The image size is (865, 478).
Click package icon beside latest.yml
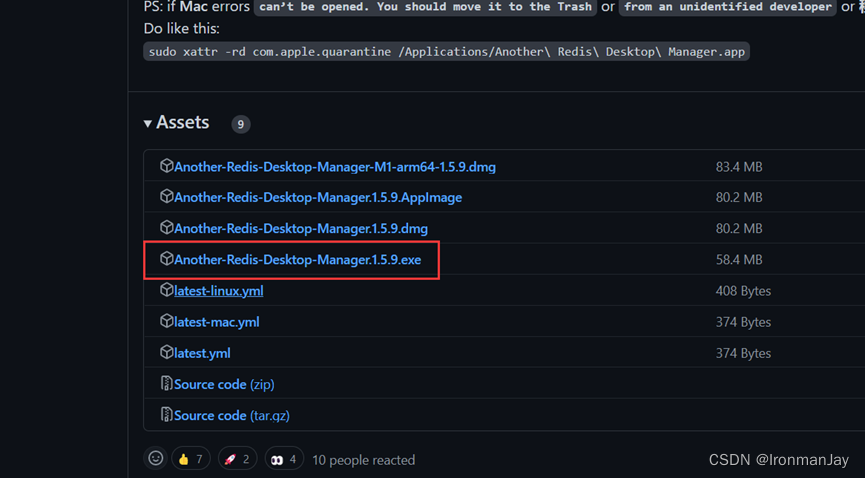click(x=167, y=352)
